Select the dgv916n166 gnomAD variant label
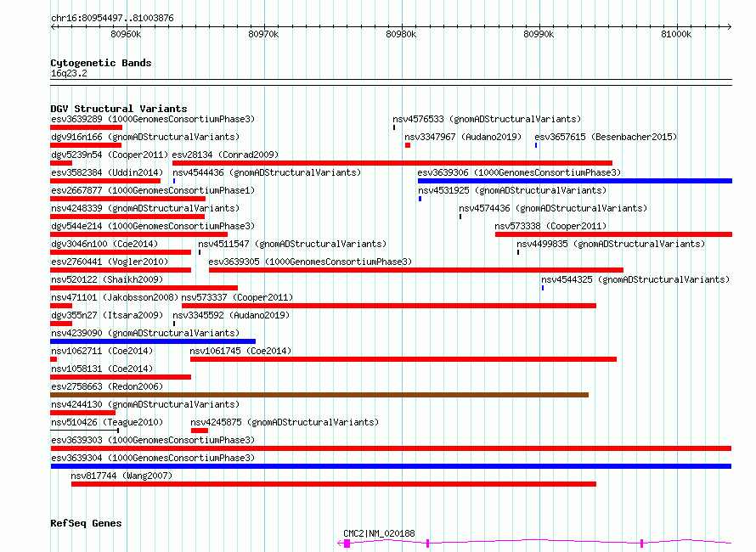Image resolution: width=756 pixels, height=552 pixels. [145, 137]
